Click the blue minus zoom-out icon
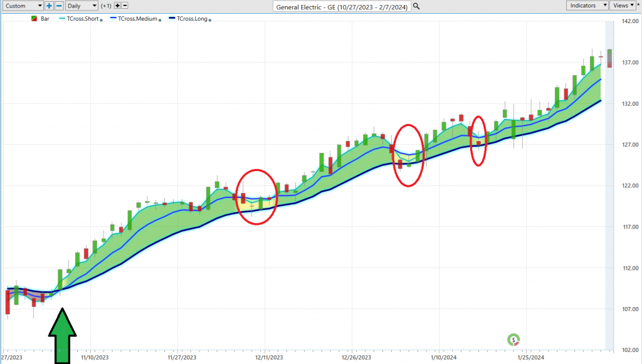 (59, 6)
